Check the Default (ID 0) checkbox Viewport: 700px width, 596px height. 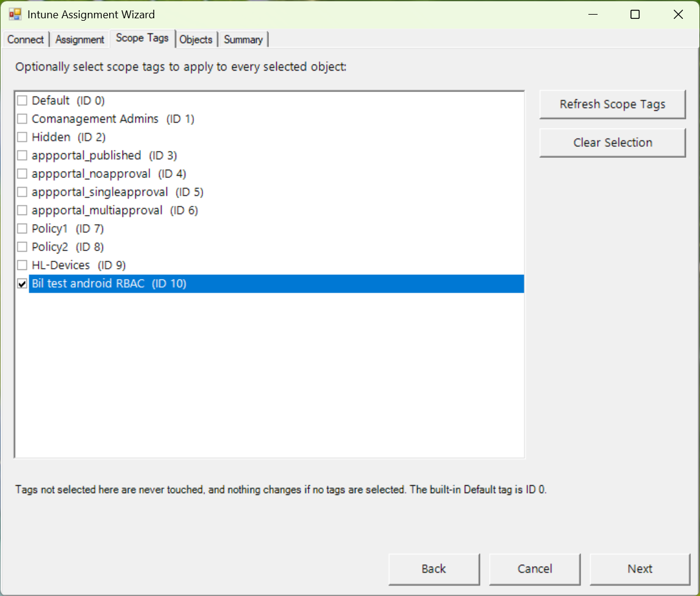pyautogui.click(x=23, y=101)
